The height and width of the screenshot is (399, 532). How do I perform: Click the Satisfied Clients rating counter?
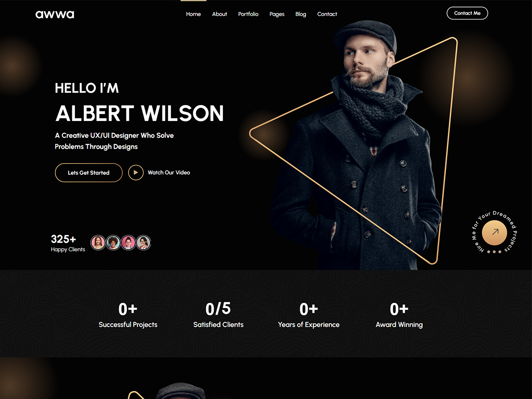point(218,316)
